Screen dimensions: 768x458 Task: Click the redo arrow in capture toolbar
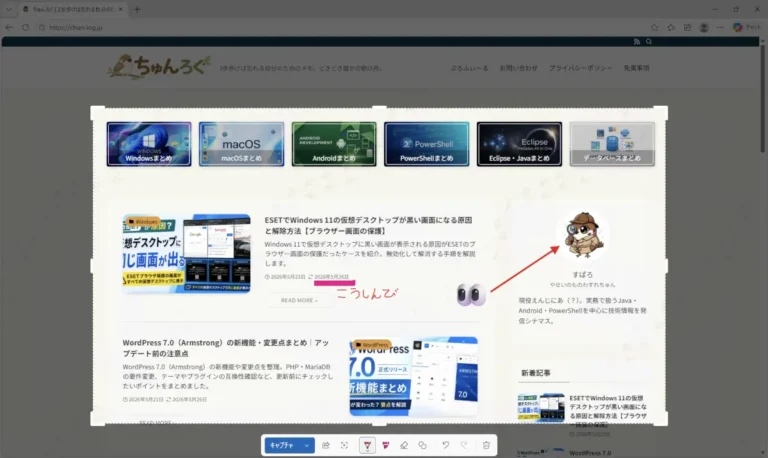point(464,445)
